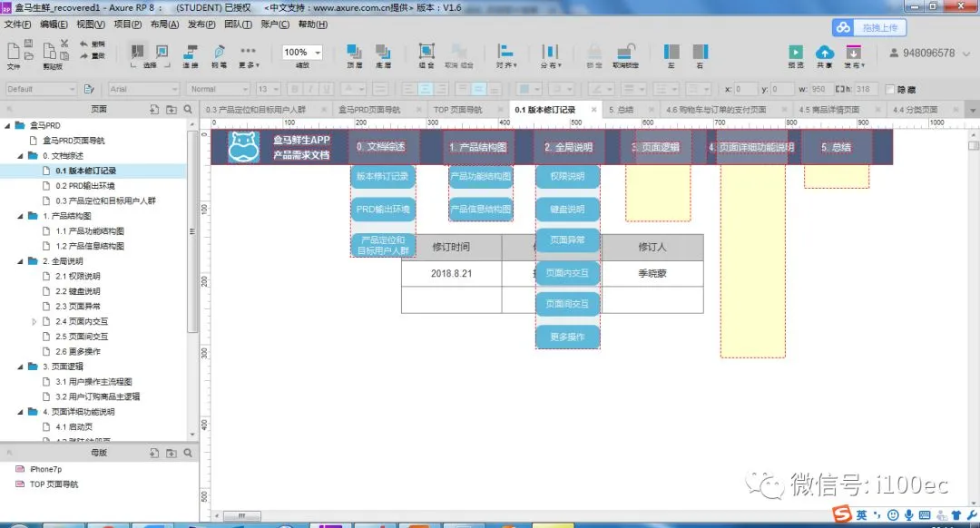This screenshot has width=980, height=528.
Task: Select the intersected selection mode tool
Action: coord(138,51)
